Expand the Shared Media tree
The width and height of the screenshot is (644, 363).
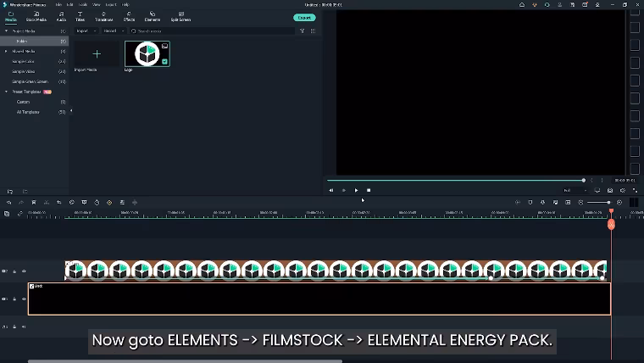tap(6, 52)
